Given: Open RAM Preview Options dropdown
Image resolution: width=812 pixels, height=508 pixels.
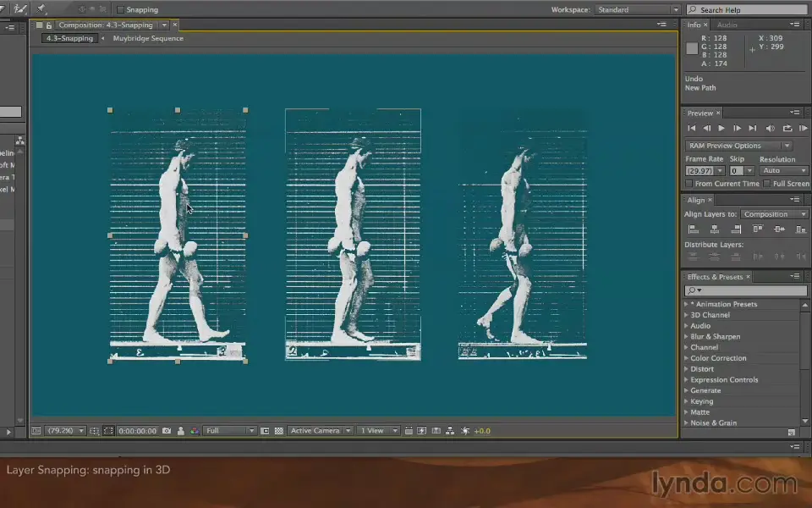Looking at the screenshot, I should coord(738,146).
